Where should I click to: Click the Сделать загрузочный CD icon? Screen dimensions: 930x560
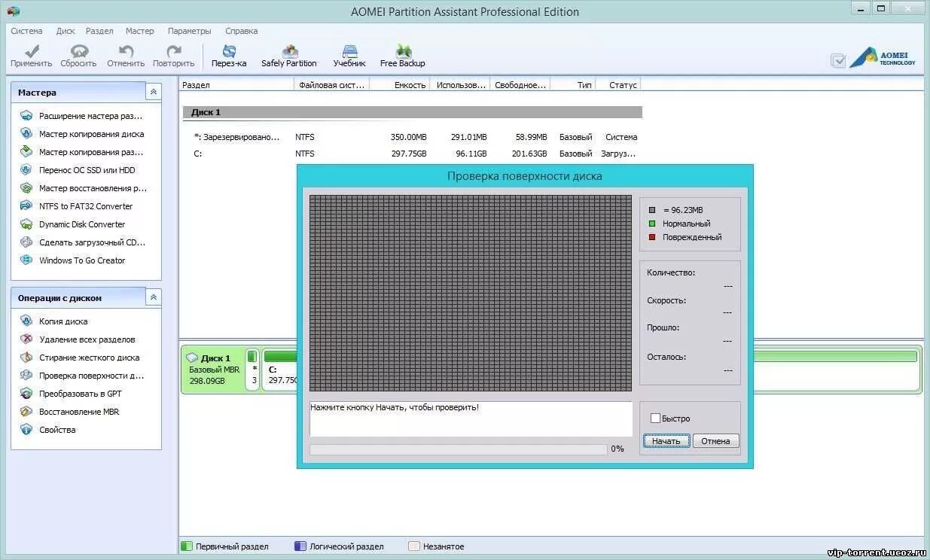26,242
